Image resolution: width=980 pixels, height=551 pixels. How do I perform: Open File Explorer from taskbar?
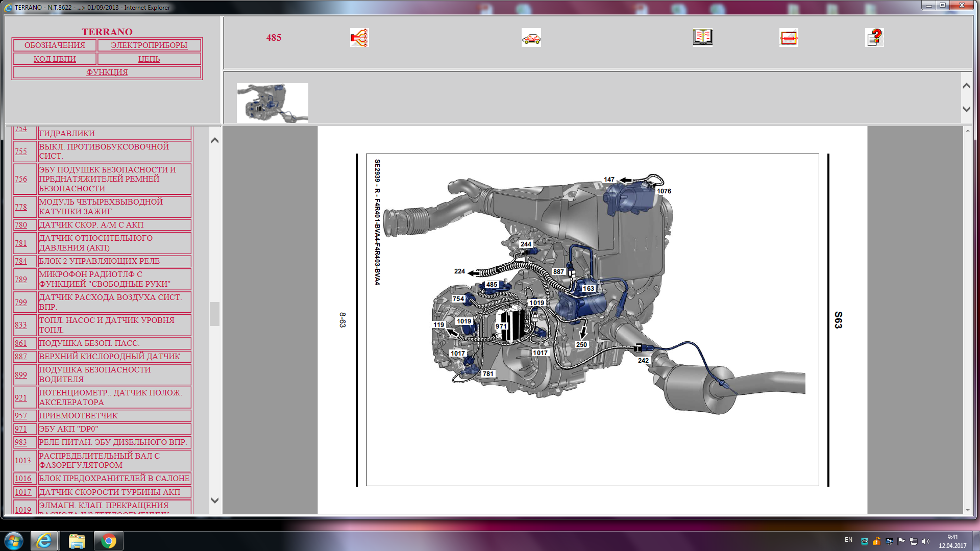[77, 541]
